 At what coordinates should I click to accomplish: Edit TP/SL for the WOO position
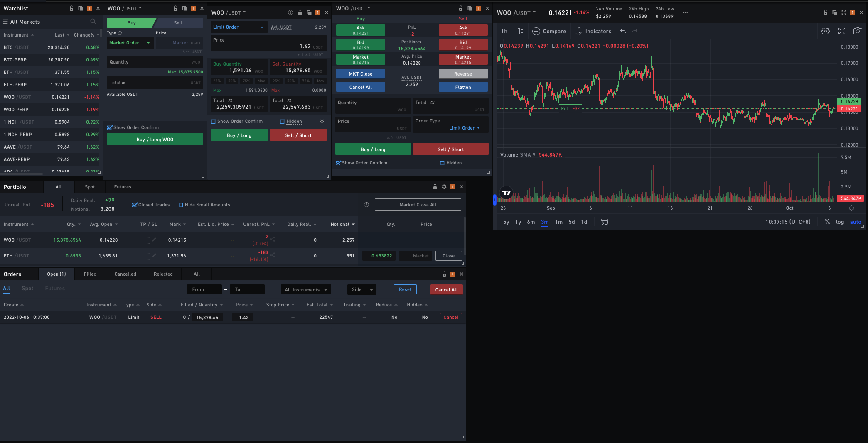pyautogui.click(x=154, y=240)
